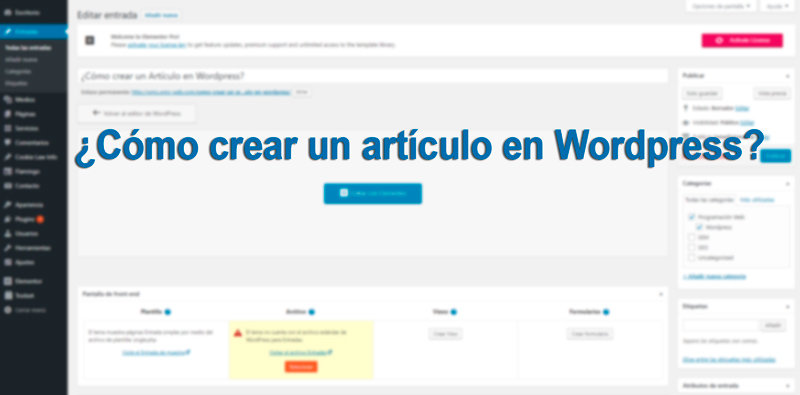Click the post title input field
Screen dimensions: 800x395
coord(372,76)
